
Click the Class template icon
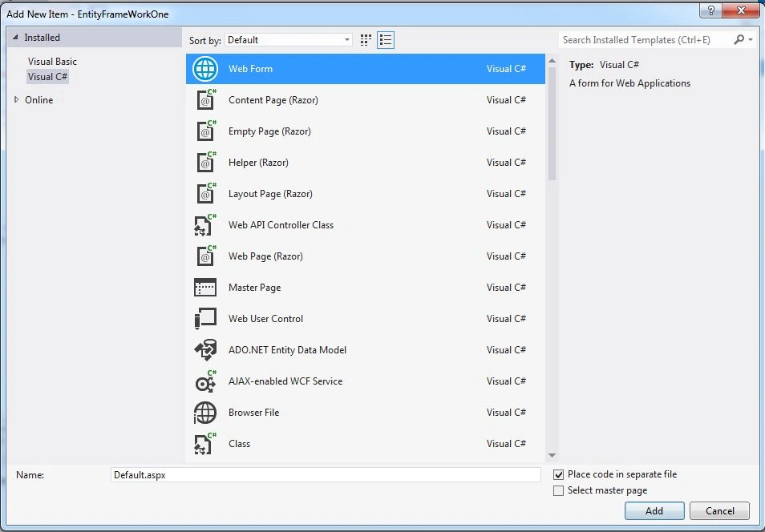pos(205,444)
